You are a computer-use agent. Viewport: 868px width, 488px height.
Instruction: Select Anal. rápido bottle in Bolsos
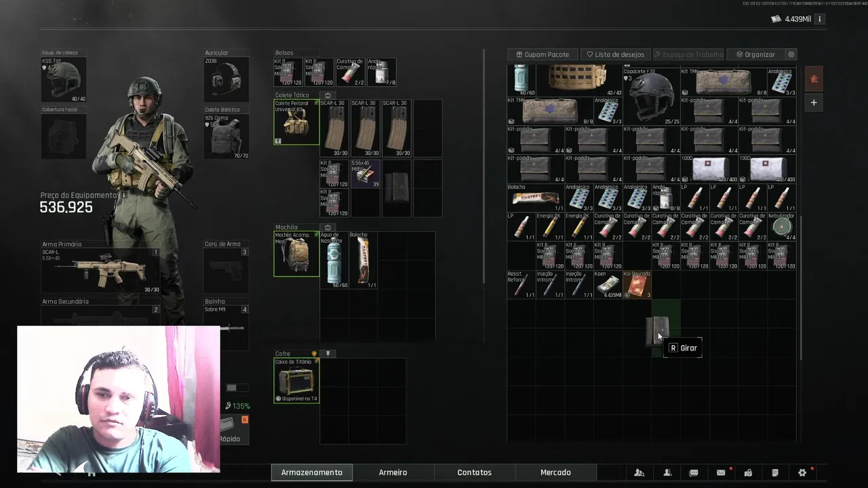click(381, 72)
